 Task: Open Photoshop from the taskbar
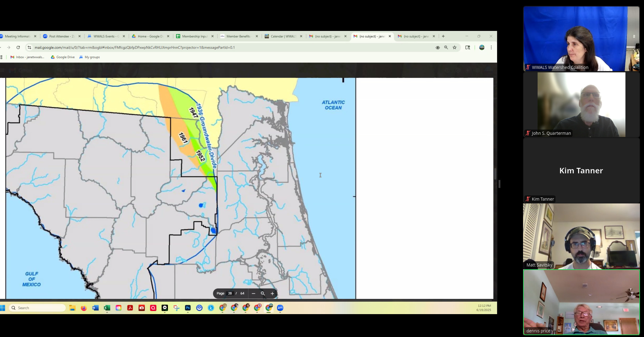(x=188, y=308)
